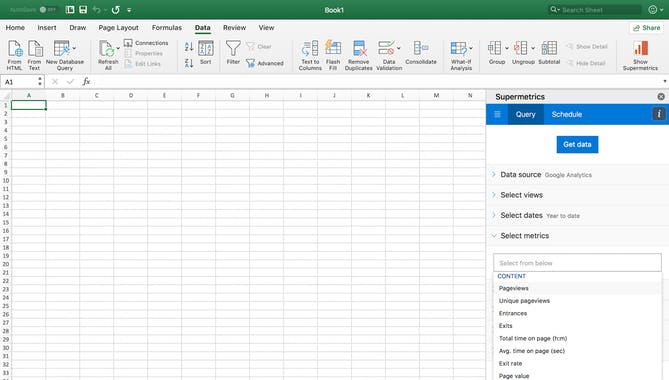Choose Avg. time on page metric
The image size is (669, 380).
577,351
